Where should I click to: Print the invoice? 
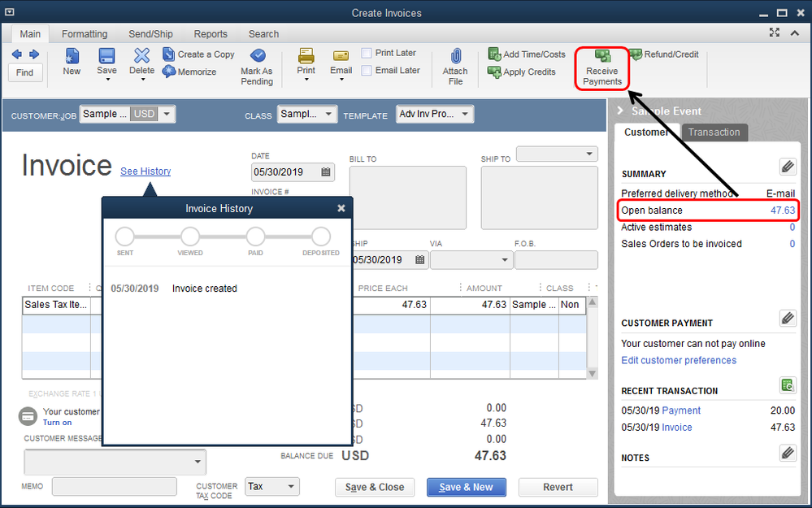(306, 62)
